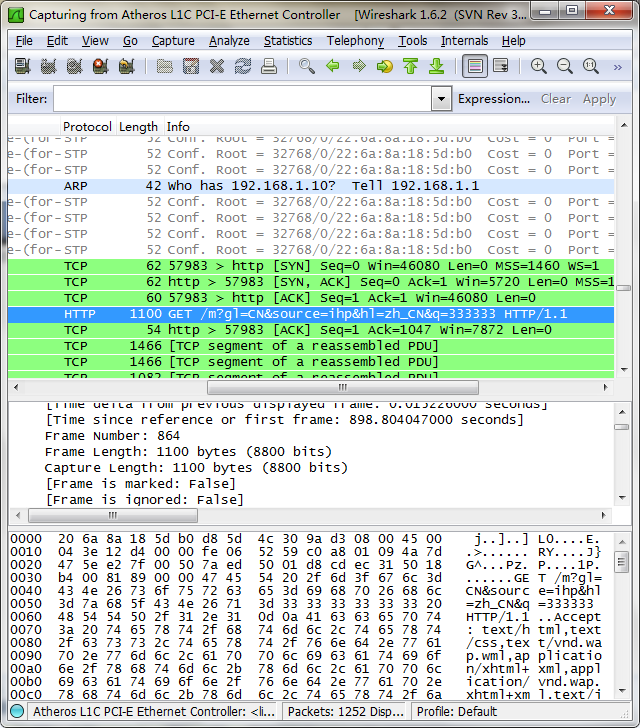Open the Statistics menu

pyautogui.click(x=288, y=41)
